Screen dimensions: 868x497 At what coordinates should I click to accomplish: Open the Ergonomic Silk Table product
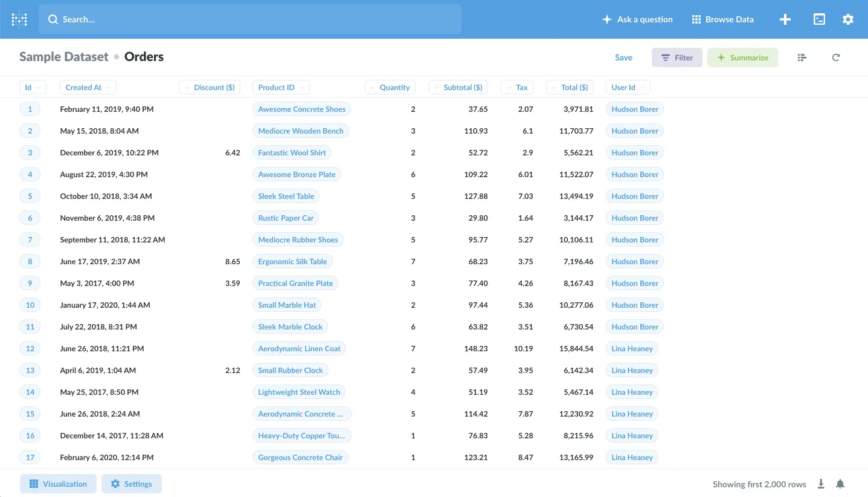tap(292, 261)
